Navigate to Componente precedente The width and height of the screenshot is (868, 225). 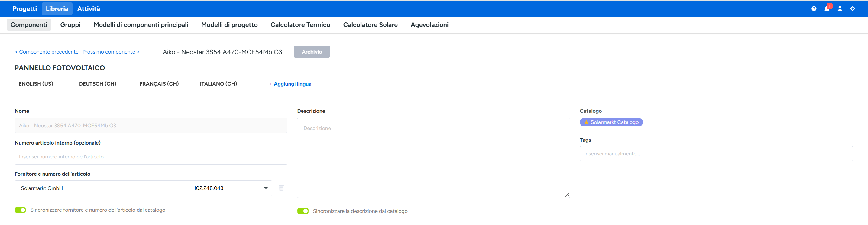[x=47, y=52]
